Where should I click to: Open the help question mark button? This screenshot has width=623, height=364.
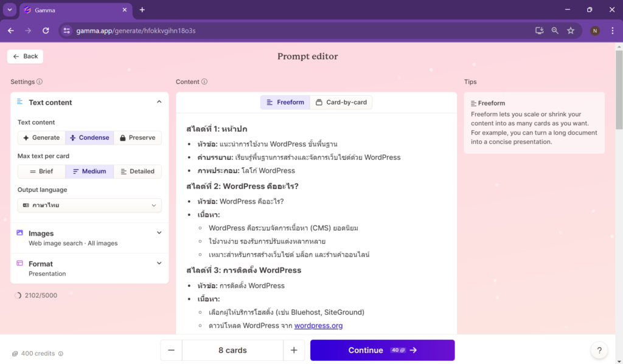point(599,350)
